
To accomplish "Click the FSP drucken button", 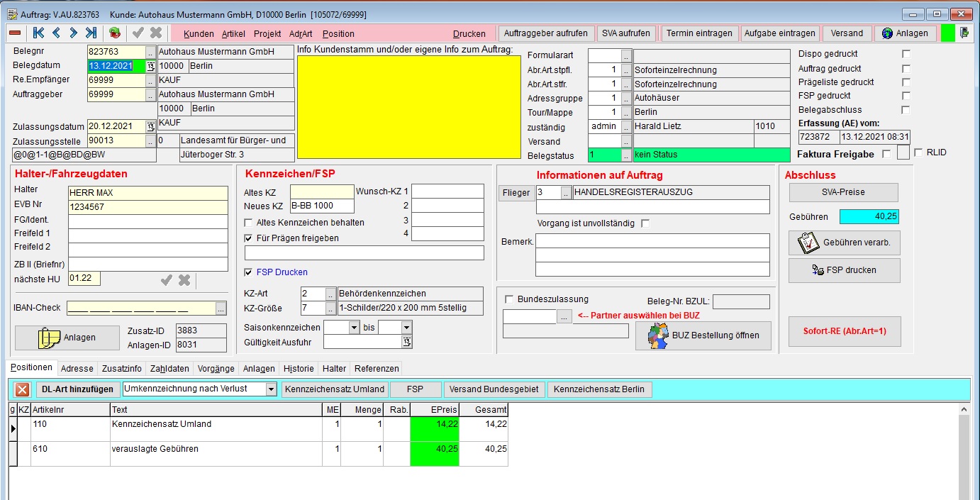I will [x=844, y=270].
